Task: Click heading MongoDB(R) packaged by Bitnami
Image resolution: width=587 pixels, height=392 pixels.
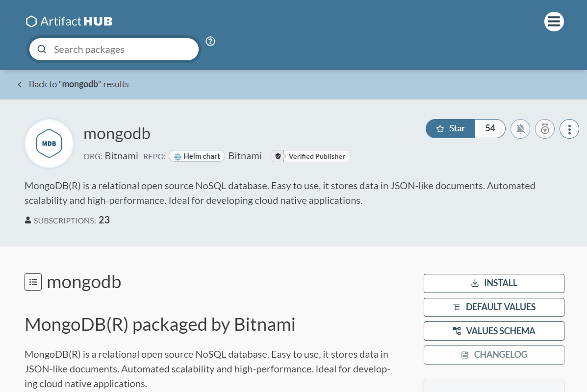Action: coord(160,324)
